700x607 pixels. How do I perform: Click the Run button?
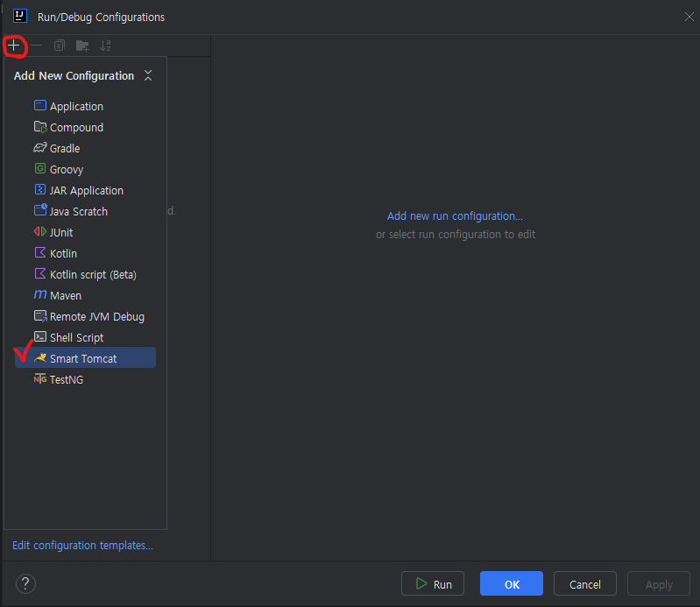(x=433, y=584)
